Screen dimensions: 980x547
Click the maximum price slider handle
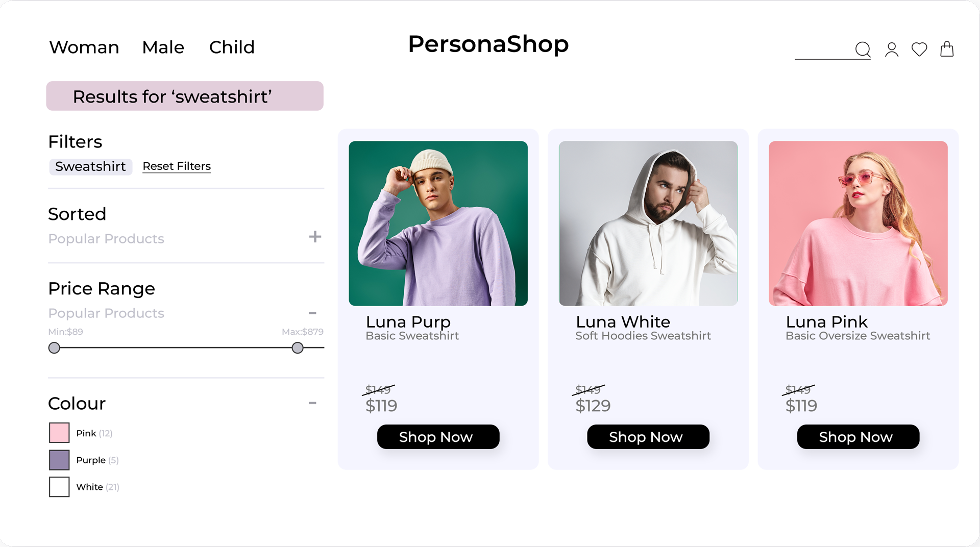298,348
